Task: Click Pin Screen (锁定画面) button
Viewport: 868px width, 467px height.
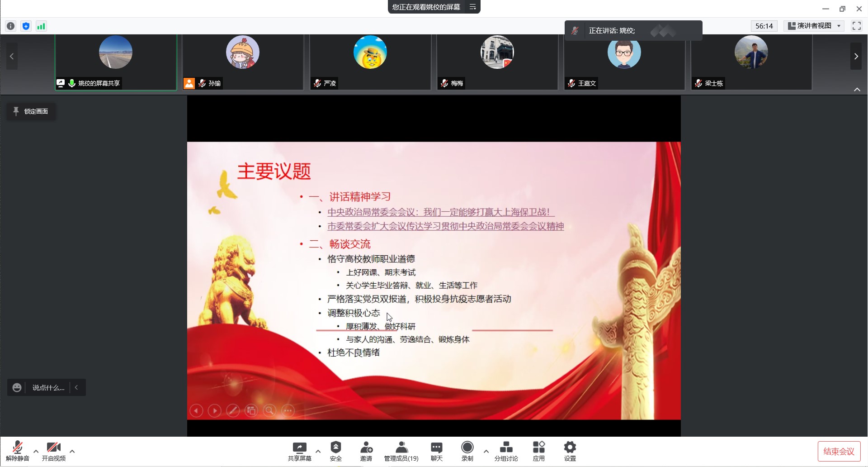Action: 31,111
